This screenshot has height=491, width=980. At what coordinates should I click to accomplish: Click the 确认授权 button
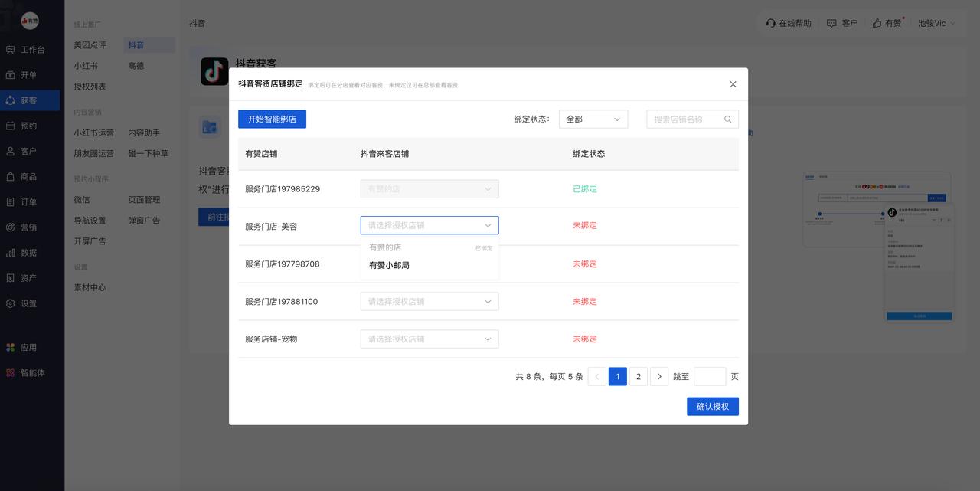click(x=713, y=406)
